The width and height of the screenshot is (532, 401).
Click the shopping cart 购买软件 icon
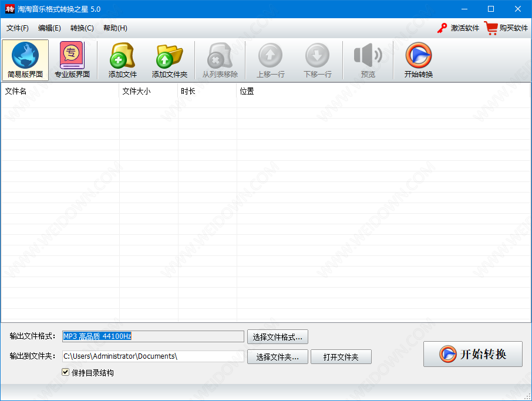coord(491,28)
